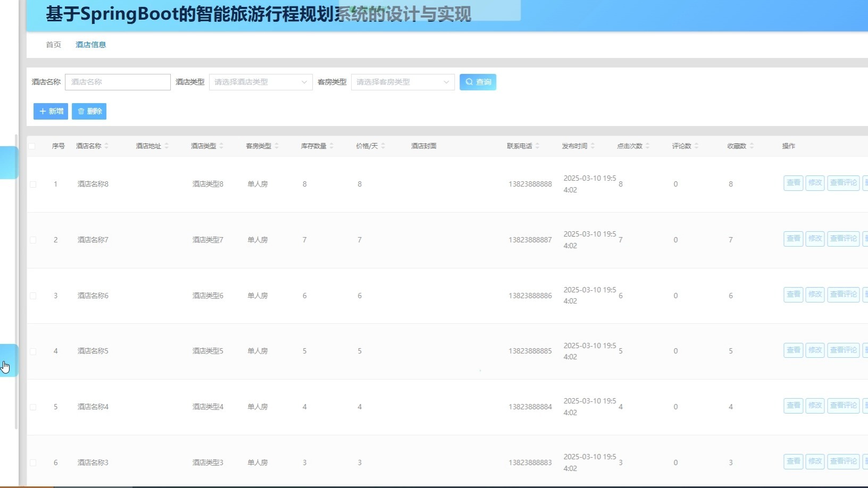This screenshot has height=488, width=868.
Task: Click 修改 for 酒店名称3 row
Action: [x=815, y=461]
